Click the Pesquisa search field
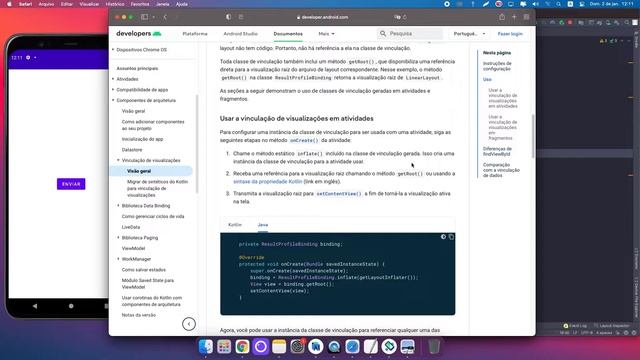 (410, 33)
